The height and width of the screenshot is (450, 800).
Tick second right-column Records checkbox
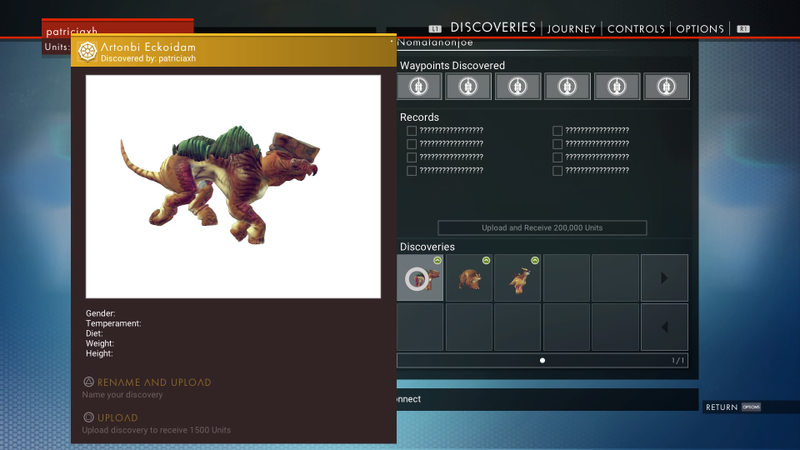tap(558, 144)
